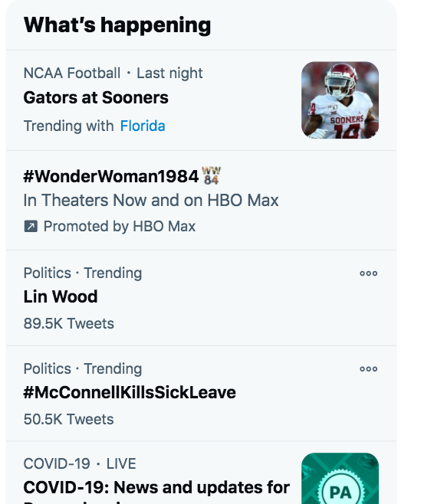This screenshot has width=421, height=504.
Task: Click the promoted arrow icon by HBO Max
Action: 31,226
